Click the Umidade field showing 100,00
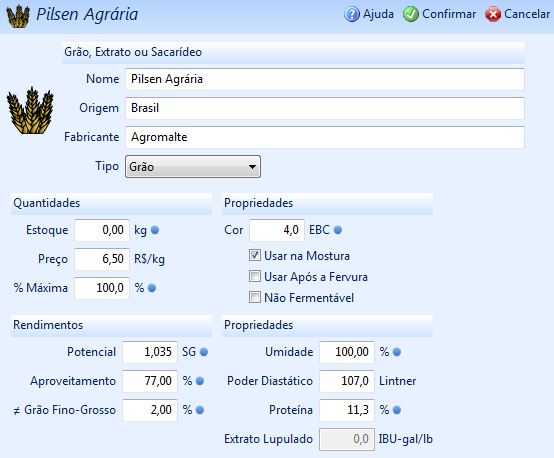Screen dimensions: 554x458 (x=347, y=352)
